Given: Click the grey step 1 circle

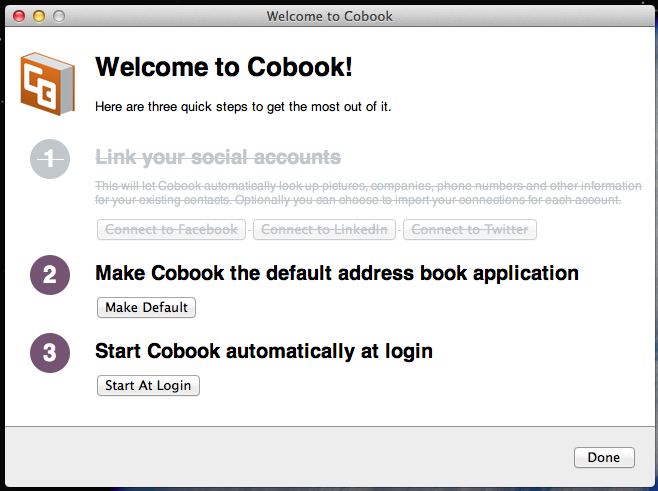Looking at the screenshot, I should tap(51, 158).
